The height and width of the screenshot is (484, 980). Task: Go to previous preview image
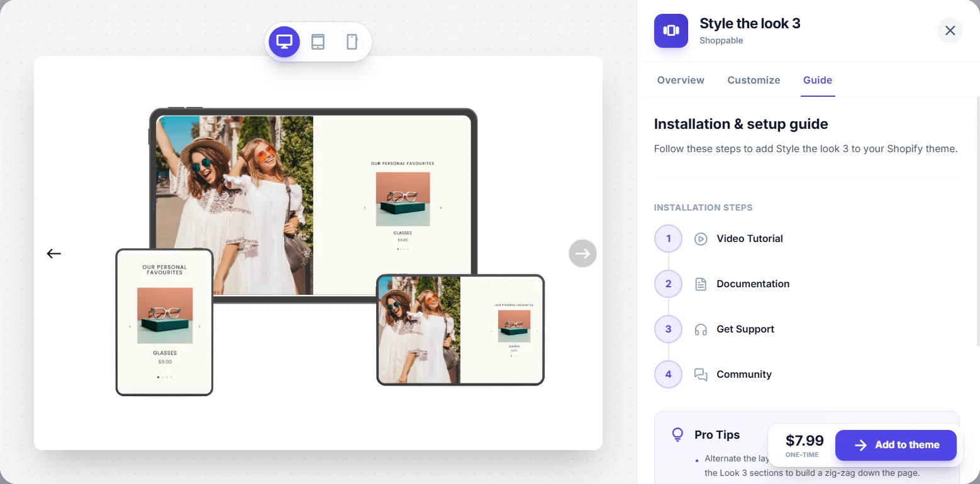54,253
